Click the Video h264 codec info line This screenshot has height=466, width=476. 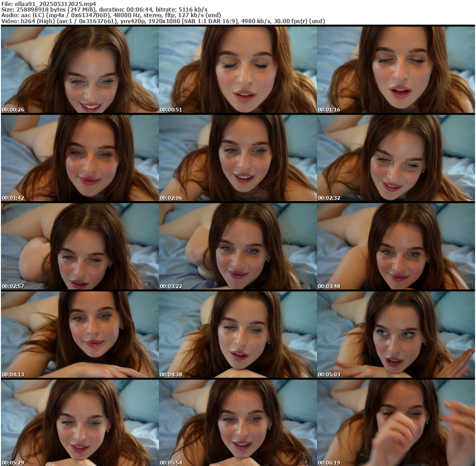pos(163,21)
